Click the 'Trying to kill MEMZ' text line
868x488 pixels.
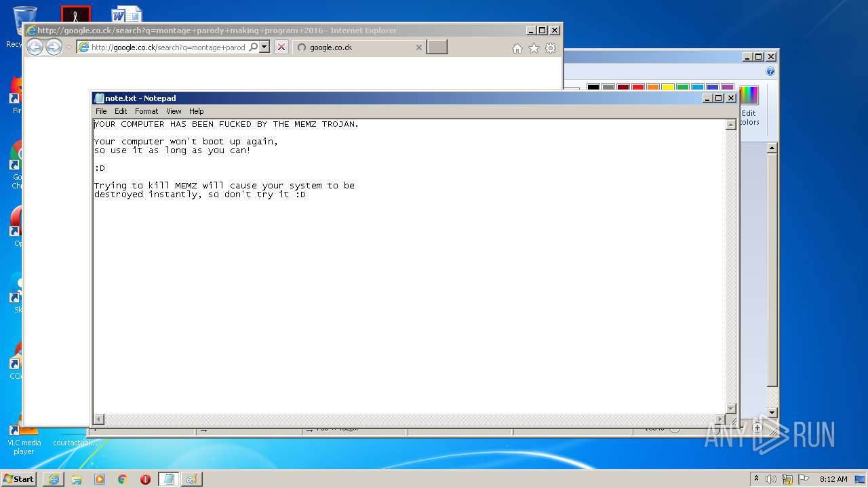tap(224, 186)
